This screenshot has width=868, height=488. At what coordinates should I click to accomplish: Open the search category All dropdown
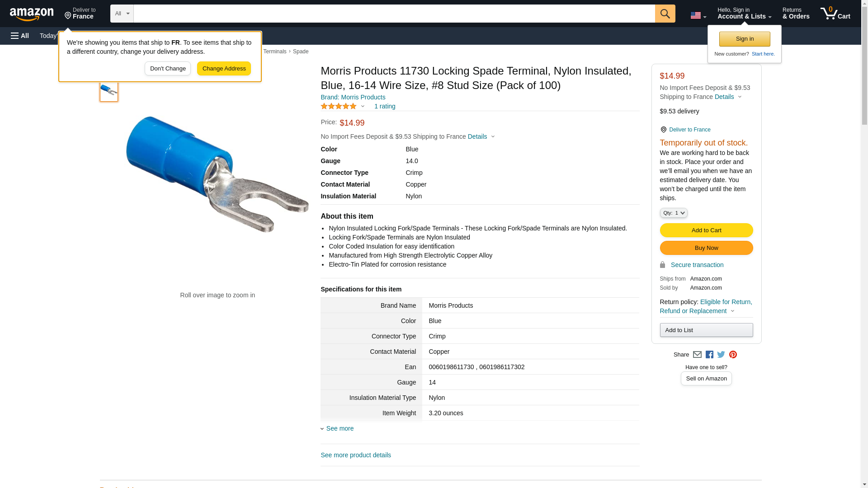click(x=122, y=14)
